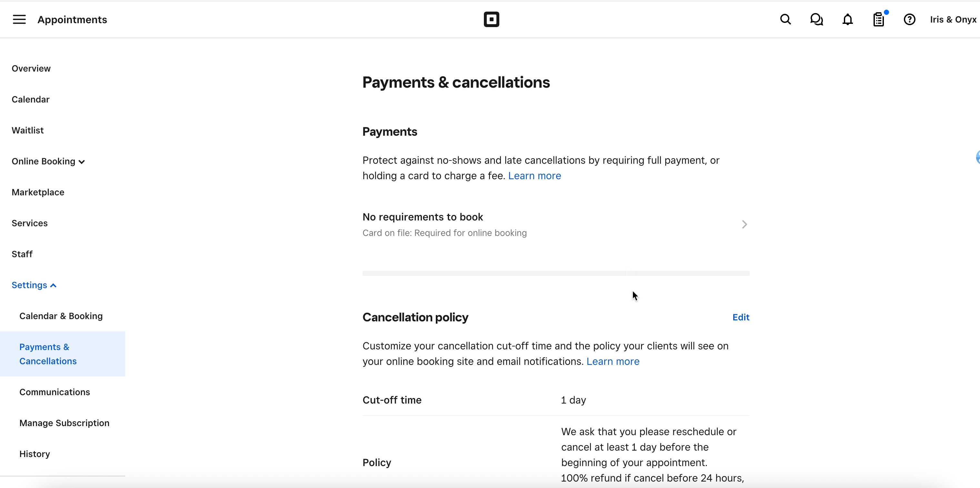Screen dimensions: 980x488
Task: Open the setup checklist clipboard icon
Action: pyautogui.click(x=878, y=19)
